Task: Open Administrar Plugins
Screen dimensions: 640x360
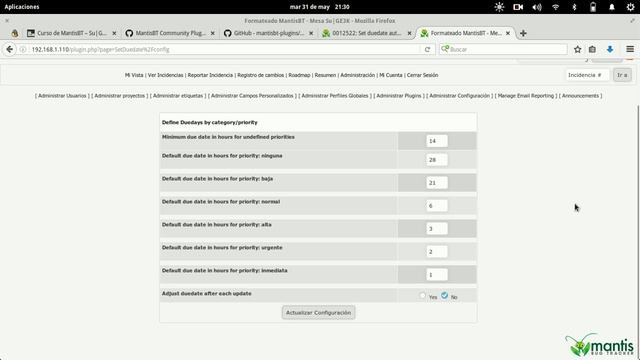Action: tap(399, 96)
